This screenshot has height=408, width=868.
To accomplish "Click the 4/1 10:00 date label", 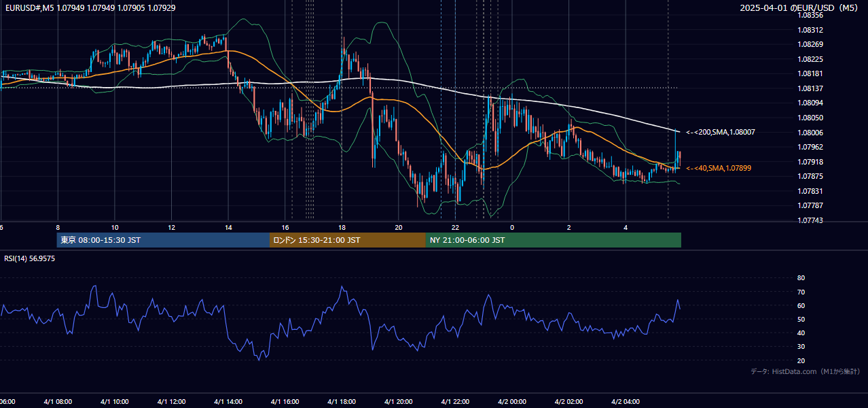I will point(114,402).
